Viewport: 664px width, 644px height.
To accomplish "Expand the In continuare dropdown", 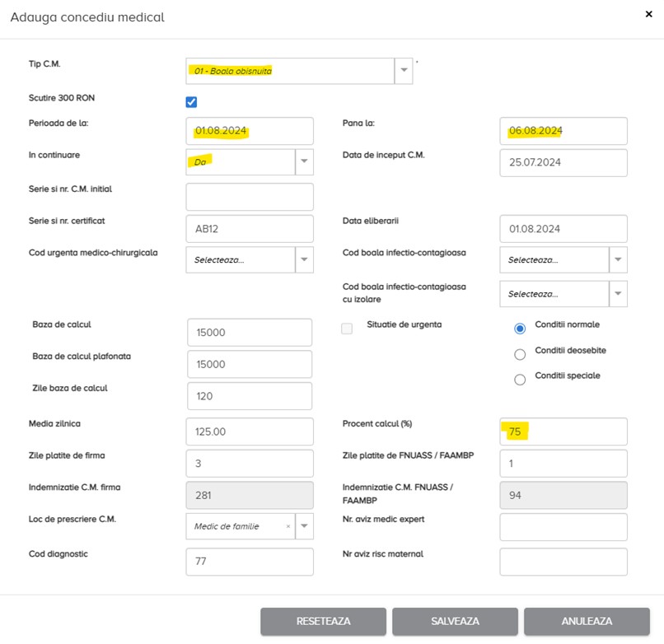I will [x=304, y=162].
